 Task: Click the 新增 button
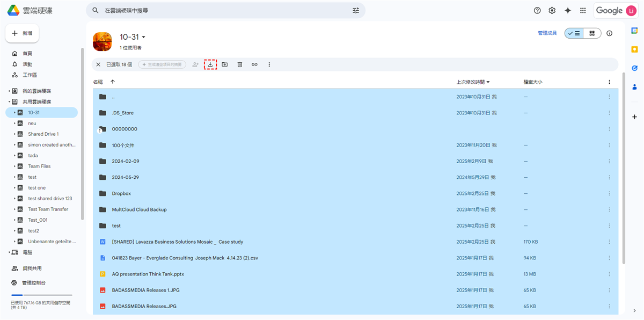click(22, 33)
